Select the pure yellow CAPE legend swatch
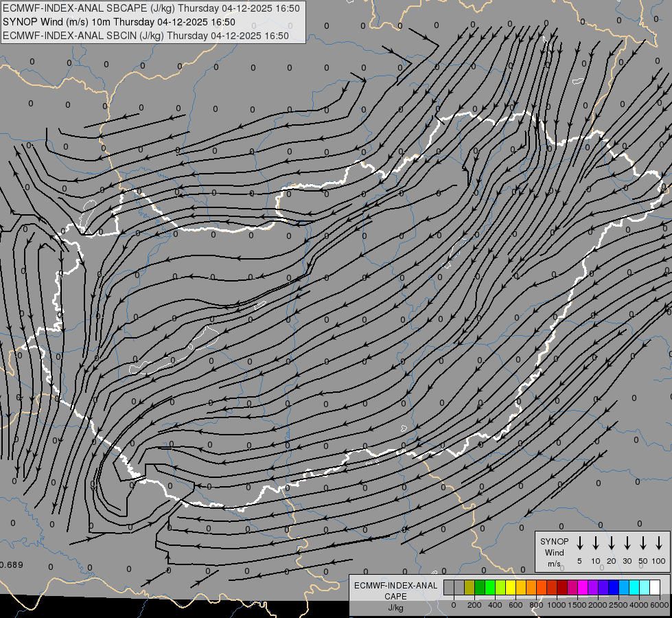This screenshot has height=618, width=672. [511, 587]
